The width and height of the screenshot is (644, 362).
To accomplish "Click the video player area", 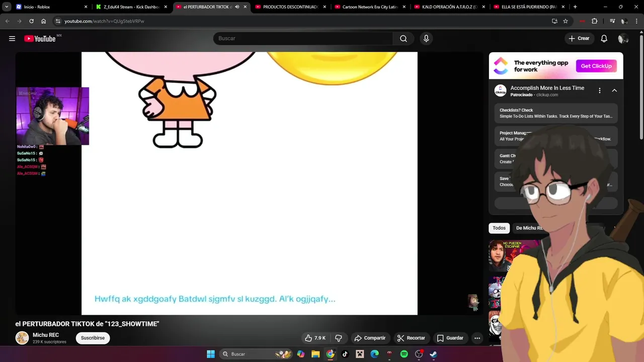I will (249, 184).
